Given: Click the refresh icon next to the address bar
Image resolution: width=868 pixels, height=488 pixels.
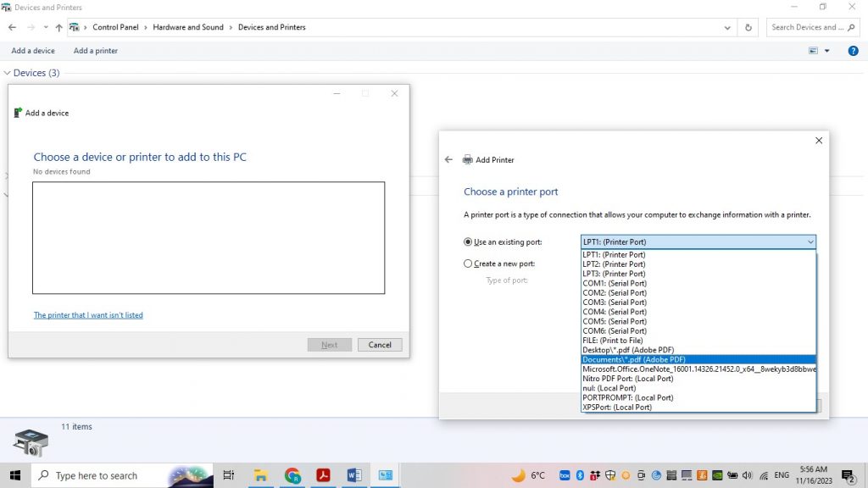Looking at the screenshot, I should pos(747,26).
